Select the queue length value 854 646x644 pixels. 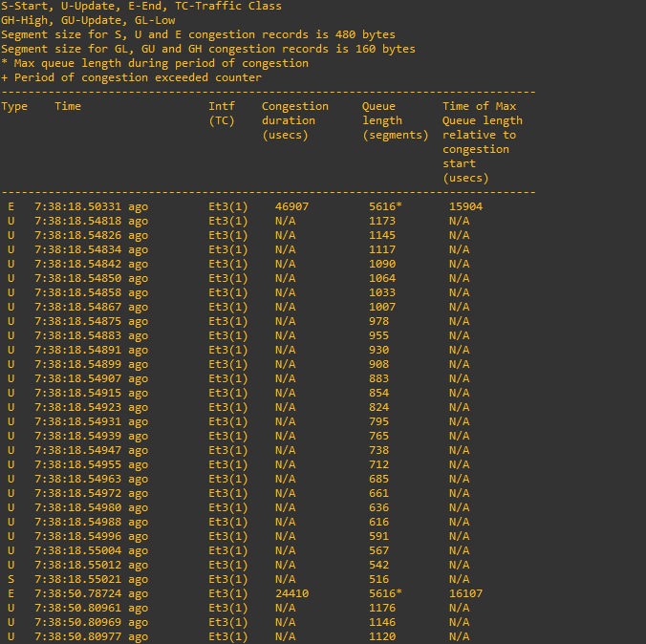[x=378, y=393]
